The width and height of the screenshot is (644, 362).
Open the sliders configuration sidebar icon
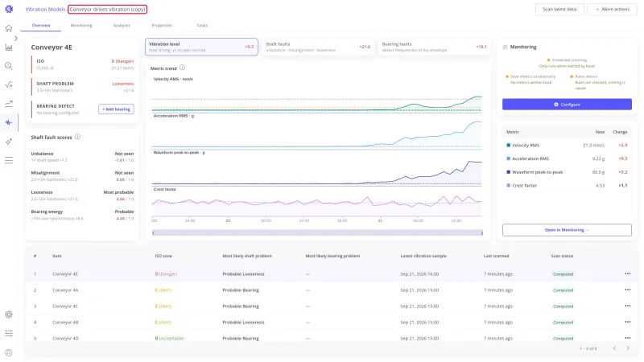9,333
